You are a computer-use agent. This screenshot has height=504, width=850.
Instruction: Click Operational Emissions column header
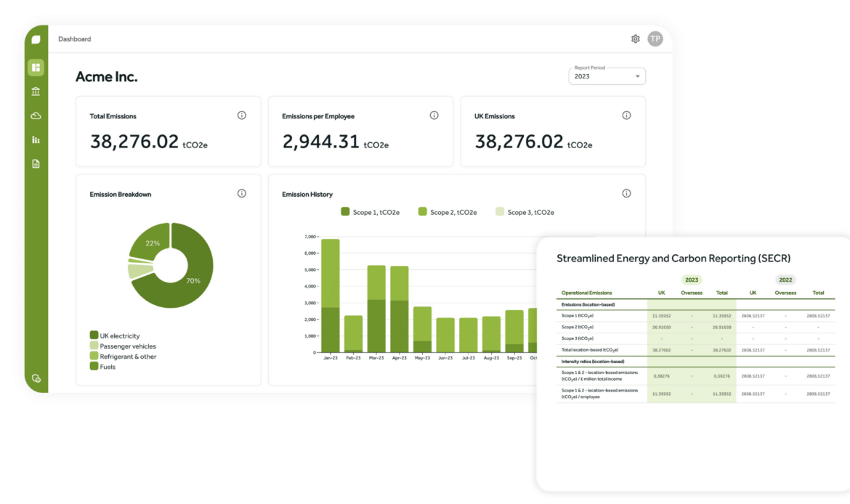[x=586, y=293]
